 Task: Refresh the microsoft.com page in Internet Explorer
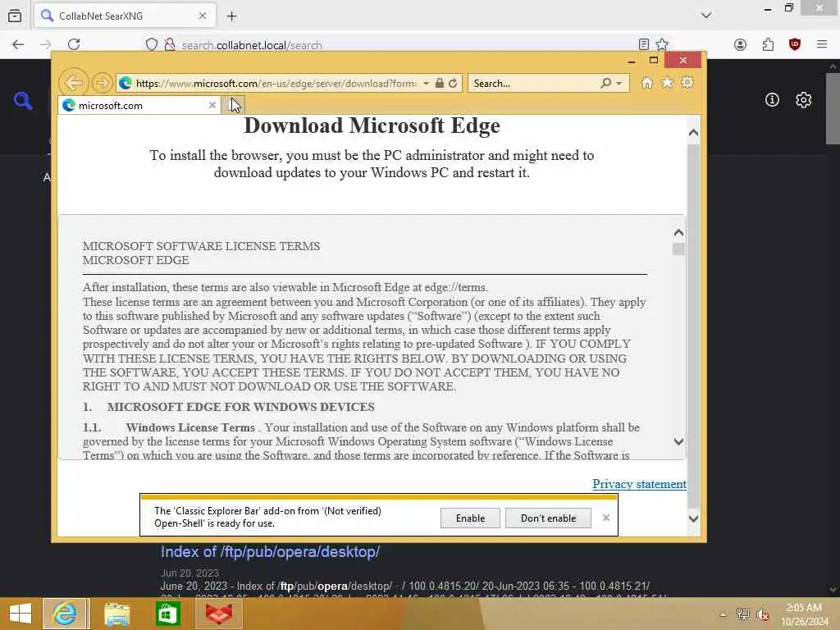pos(453,83)
